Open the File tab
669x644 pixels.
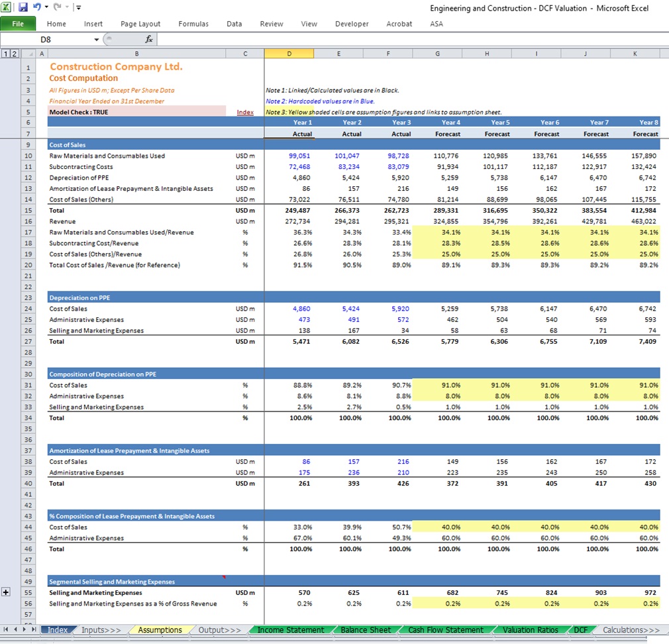coord(18,23)
